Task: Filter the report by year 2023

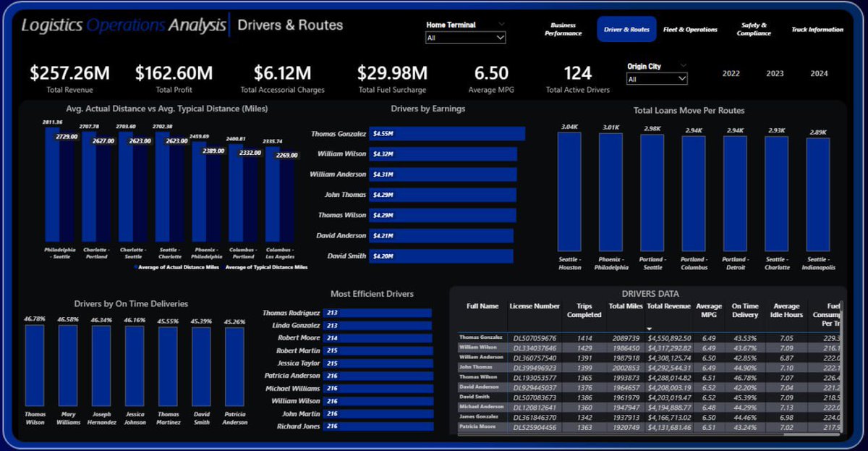Action: click(775, 73)
